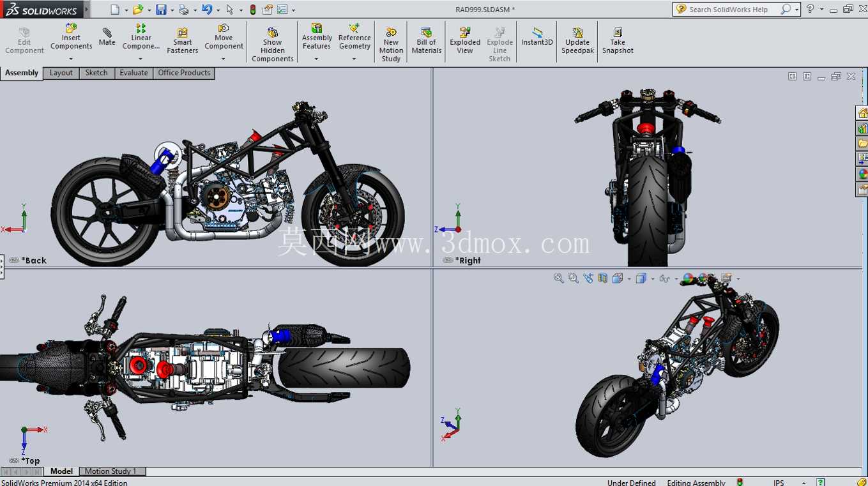Screen dimensions: 868x486
Task: Click the New document icon
Action: click(115, 10)
